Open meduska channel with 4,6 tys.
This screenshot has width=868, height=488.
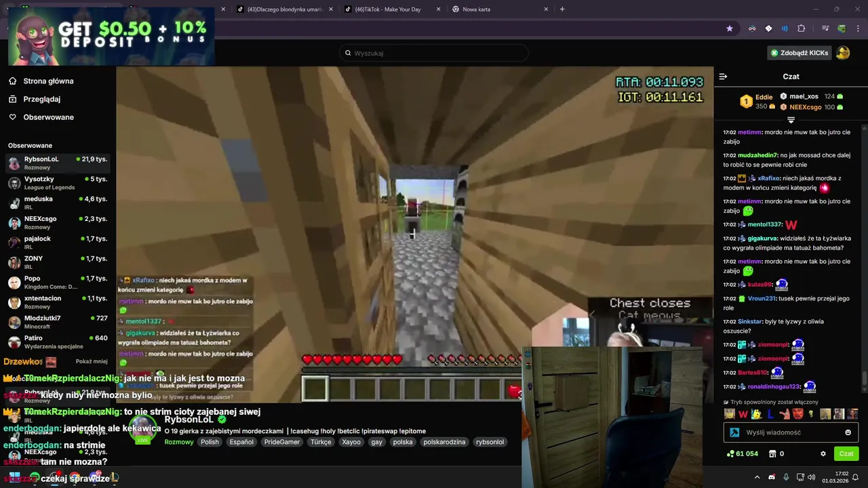coord(58,203)
